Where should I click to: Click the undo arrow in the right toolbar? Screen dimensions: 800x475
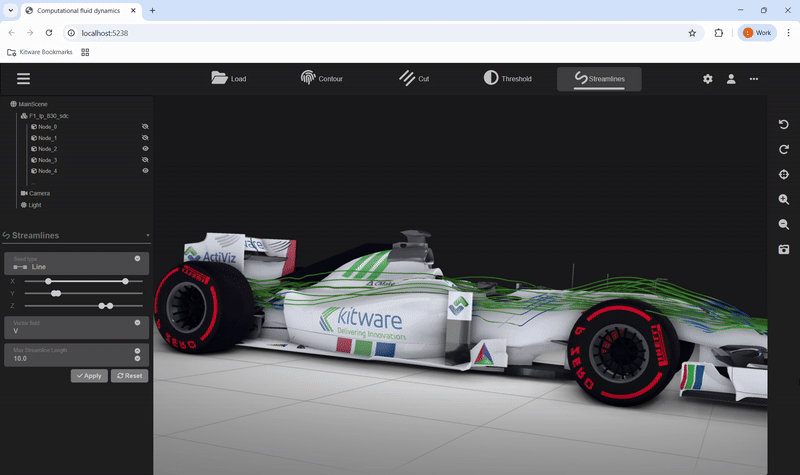[784, 125]
